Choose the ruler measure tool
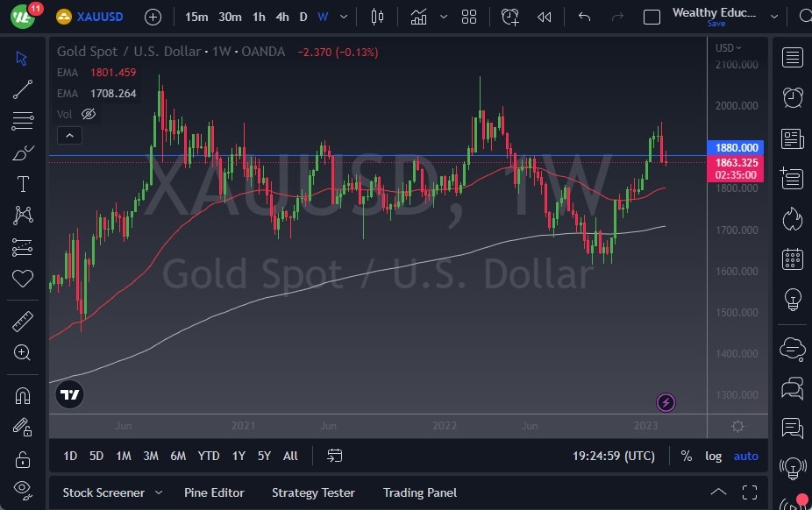 pos(23,322)
